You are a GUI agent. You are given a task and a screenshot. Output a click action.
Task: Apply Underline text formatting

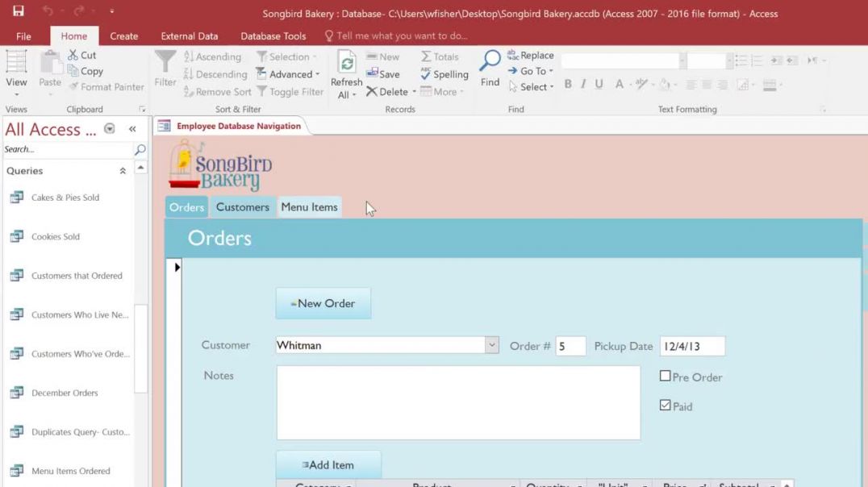(x=599, y=84)
